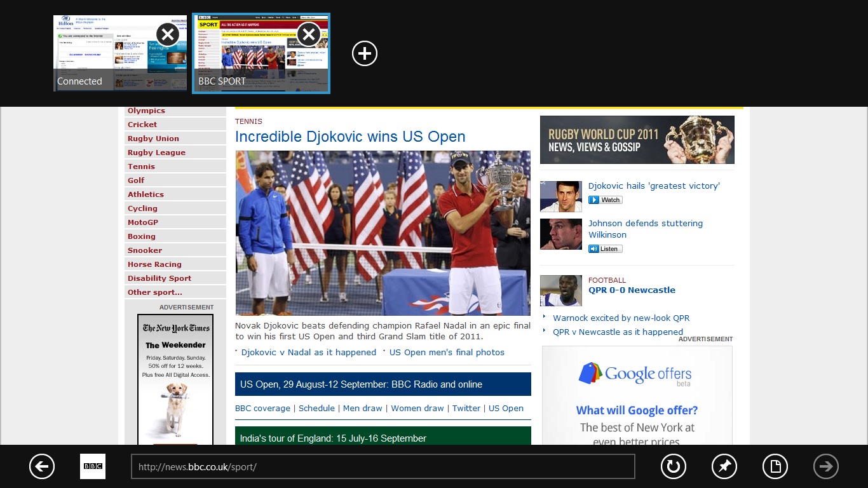The height and width of the screenshot is (488, 868).
Task: Go to Disability Sport section
Action: (159, 278)
